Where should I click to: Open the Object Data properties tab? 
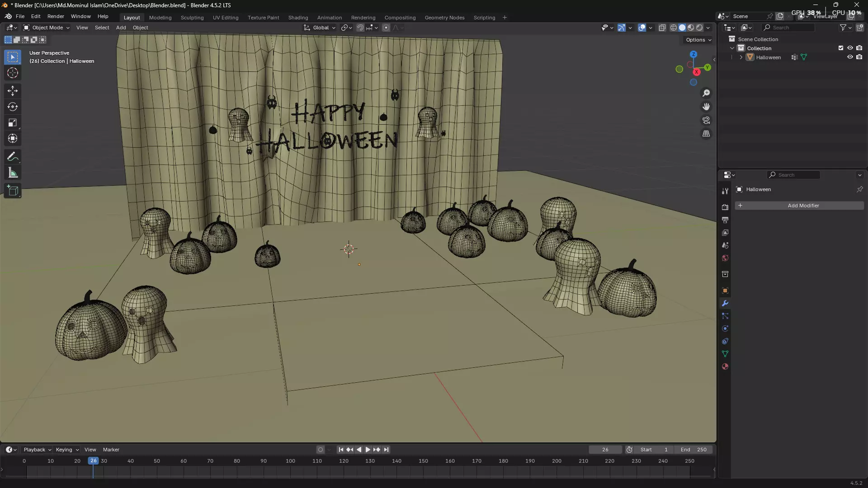[725, 354]
